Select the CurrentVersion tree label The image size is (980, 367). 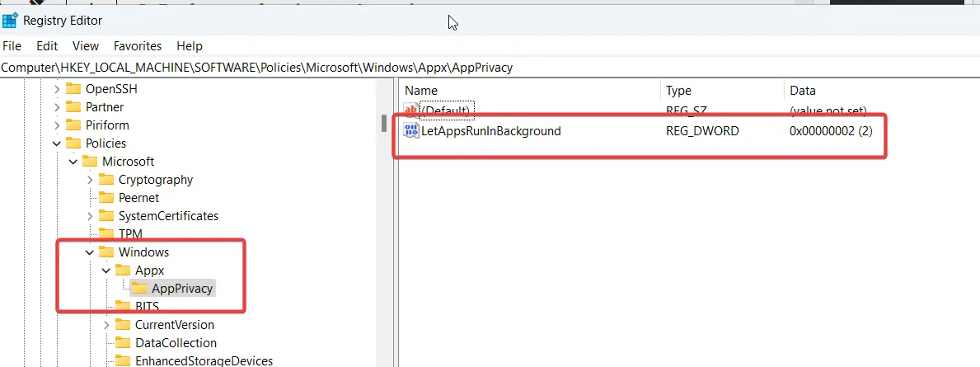click(x=175, y=325)
